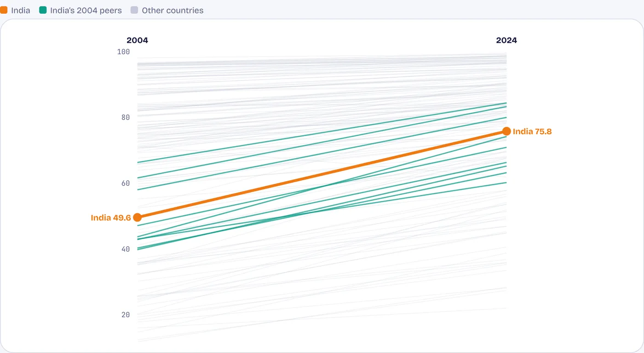This screenshot has height=353, width=644.
Task: Select the India's 2004 peers legend label
Action: click(x=86, y=10)
